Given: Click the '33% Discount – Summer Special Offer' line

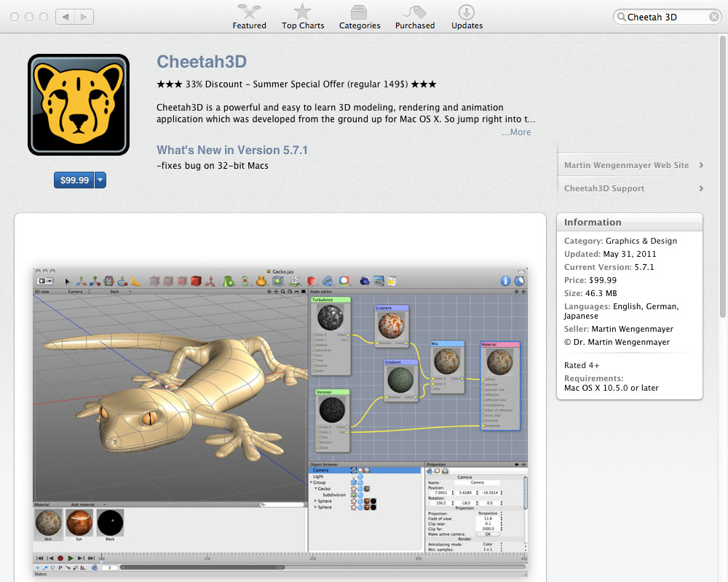Looking at the screenshot, I should [x=297, y=84].
